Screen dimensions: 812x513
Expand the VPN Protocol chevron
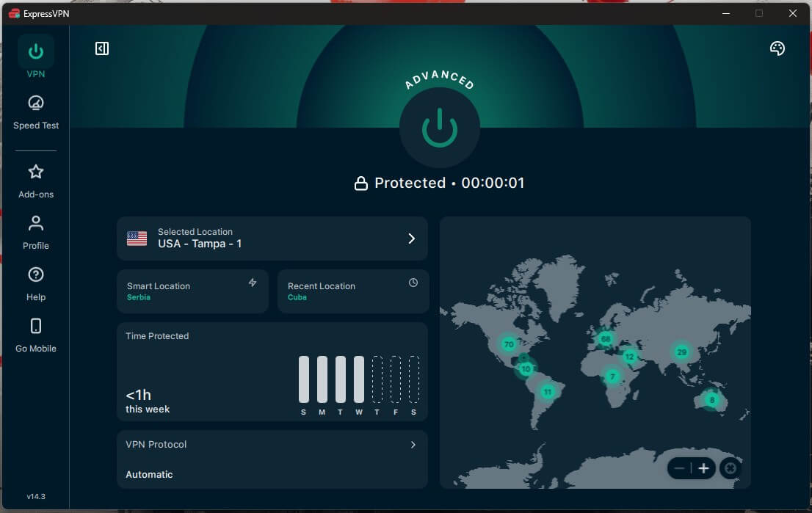click(413, 445)
